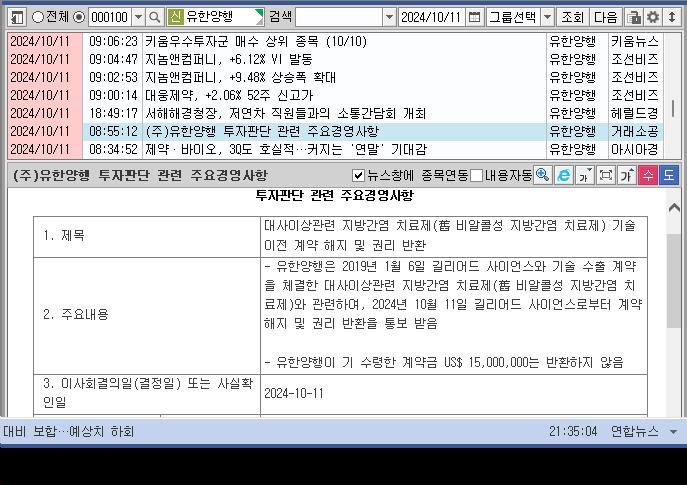687x485 pixels.
Task: Increase font size with 가 up icon
Action: coord(627,175)
